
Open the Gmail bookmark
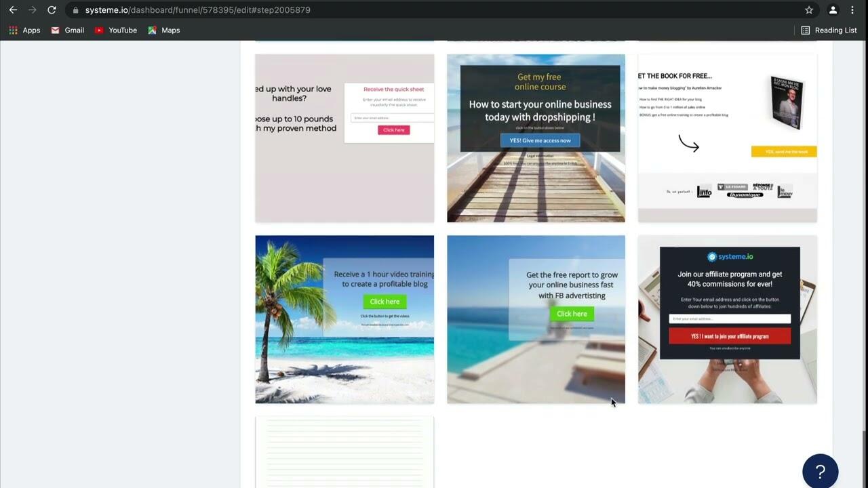pos(68,30)
